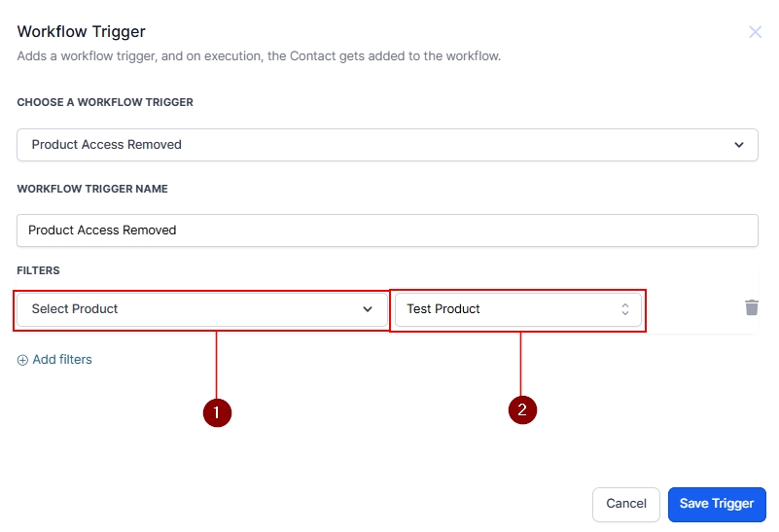Click the red annotation marker numbered 1
The image size is (779, 532).
coord(216,412)
